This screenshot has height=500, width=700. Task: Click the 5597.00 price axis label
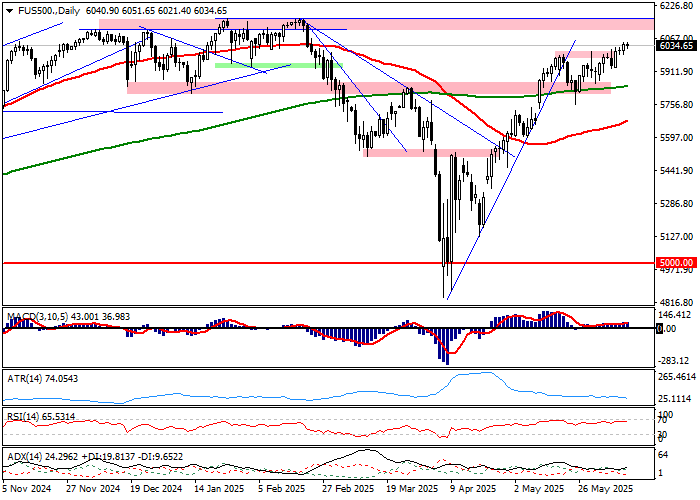pos(677,138)
